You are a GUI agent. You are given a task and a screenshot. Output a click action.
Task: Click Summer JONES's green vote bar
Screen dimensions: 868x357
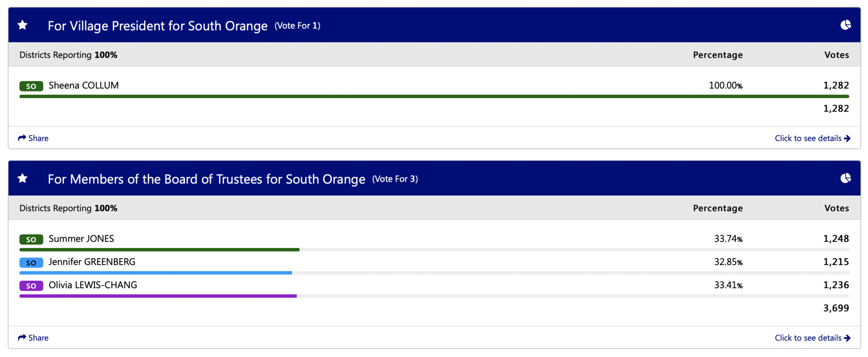coord(159,250)
